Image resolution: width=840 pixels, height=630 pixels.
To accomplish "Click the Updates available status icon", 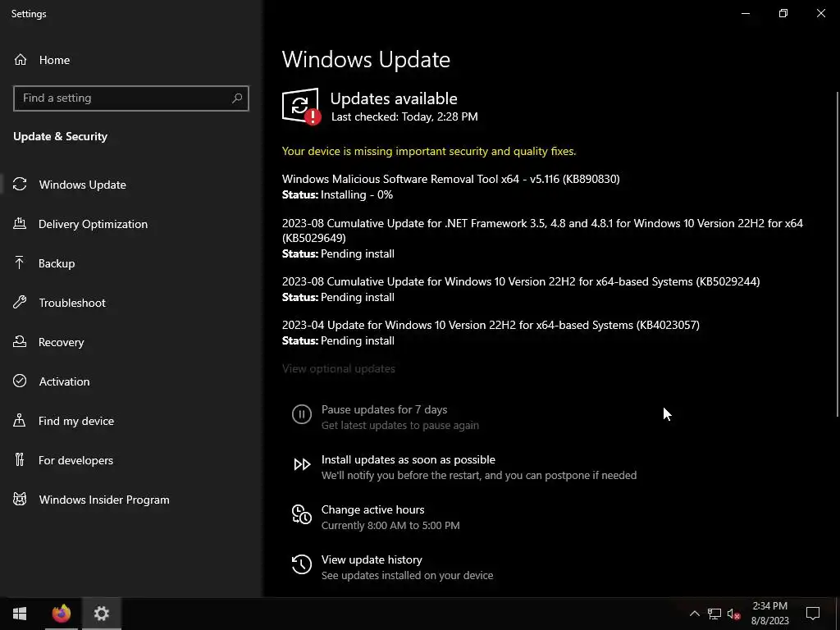I will [301, 106].
